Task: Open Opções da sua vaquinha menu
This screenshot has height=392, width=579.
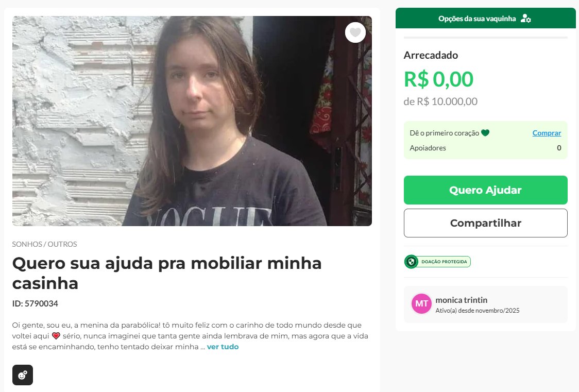Action: 485,19
